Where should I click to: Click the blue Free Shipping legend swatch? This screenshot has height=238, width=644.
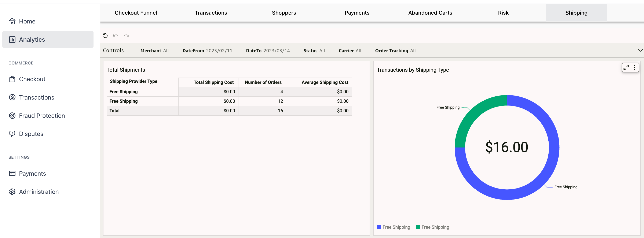coord(379,227)
